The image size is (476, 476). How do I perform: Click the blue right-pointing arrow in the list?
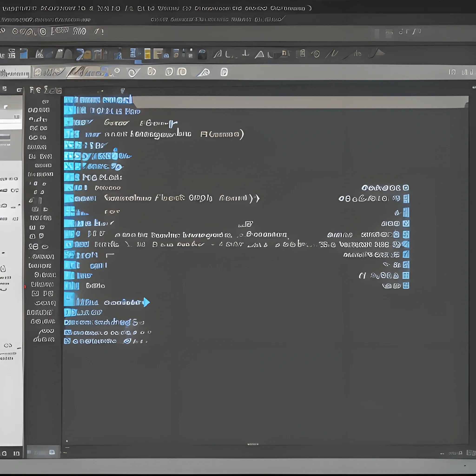146,302
